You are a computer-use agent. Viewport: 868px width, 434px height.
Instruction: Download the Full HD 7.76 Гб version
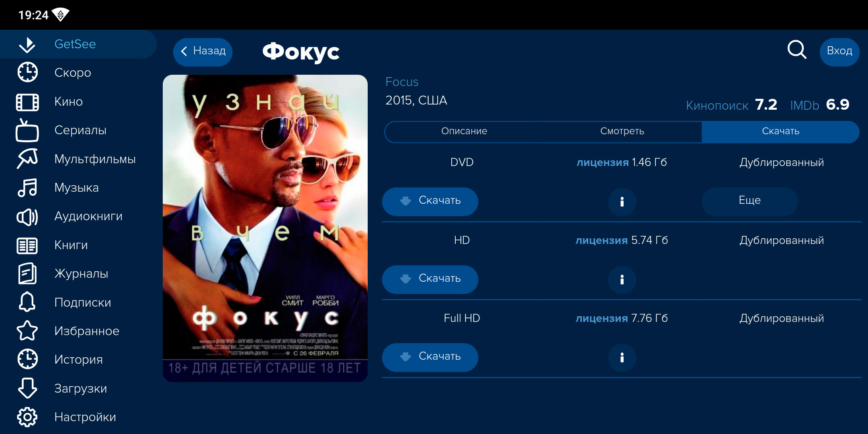[x=430, y=357]
